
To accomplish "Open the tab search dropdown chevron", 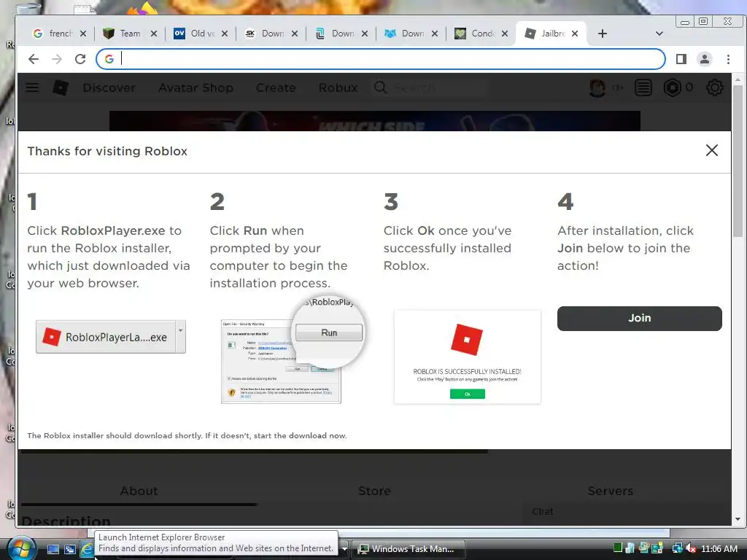I will point(659,34).
